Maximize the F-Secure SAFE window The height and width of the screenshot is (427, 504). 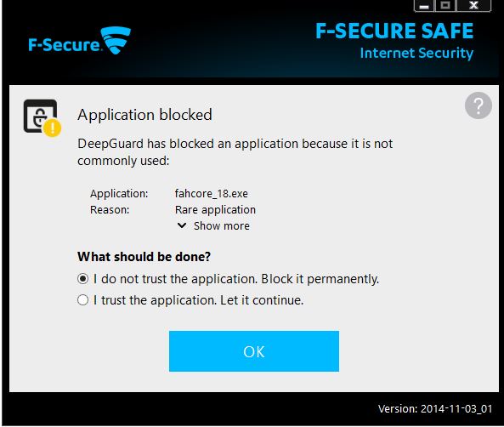tap(445, 6)
